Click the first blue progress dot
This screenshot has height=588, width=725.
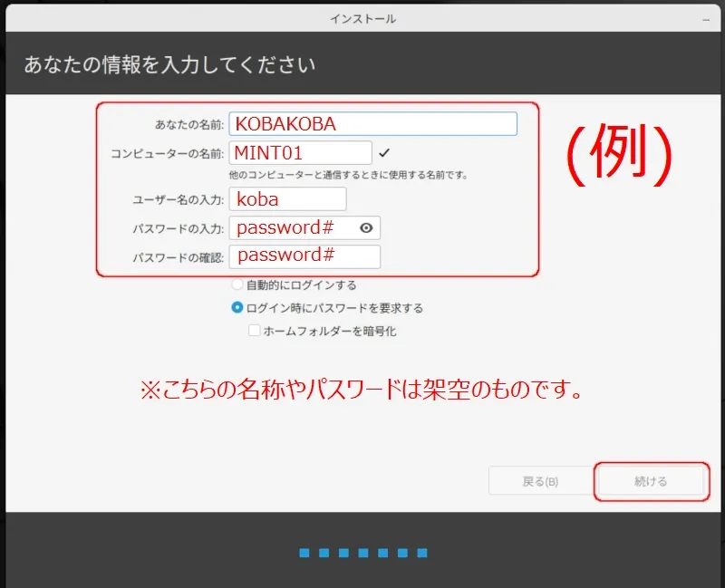304,553
